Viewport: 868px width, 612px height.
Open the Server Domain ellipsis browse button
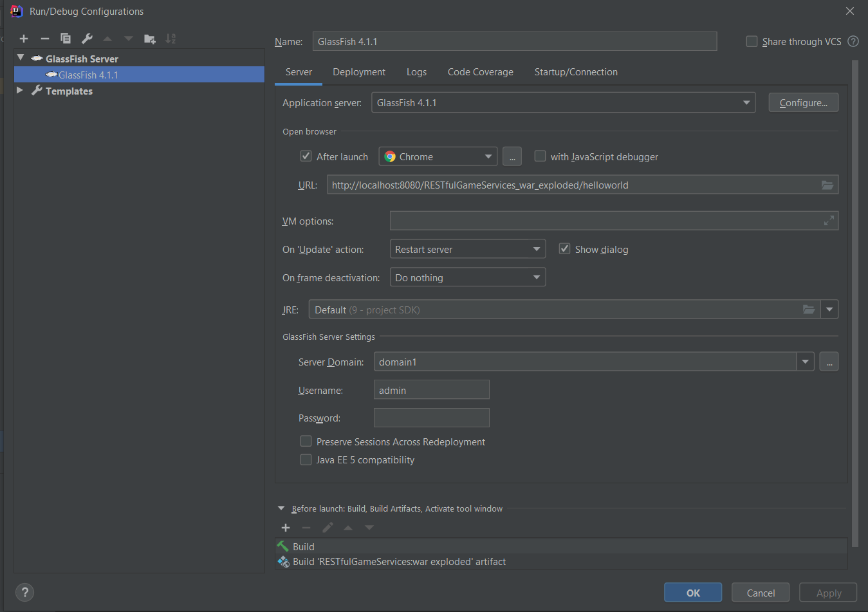point(829,362)
